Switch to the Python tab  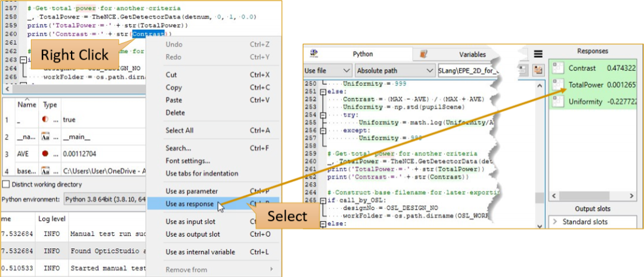[358, 54]
